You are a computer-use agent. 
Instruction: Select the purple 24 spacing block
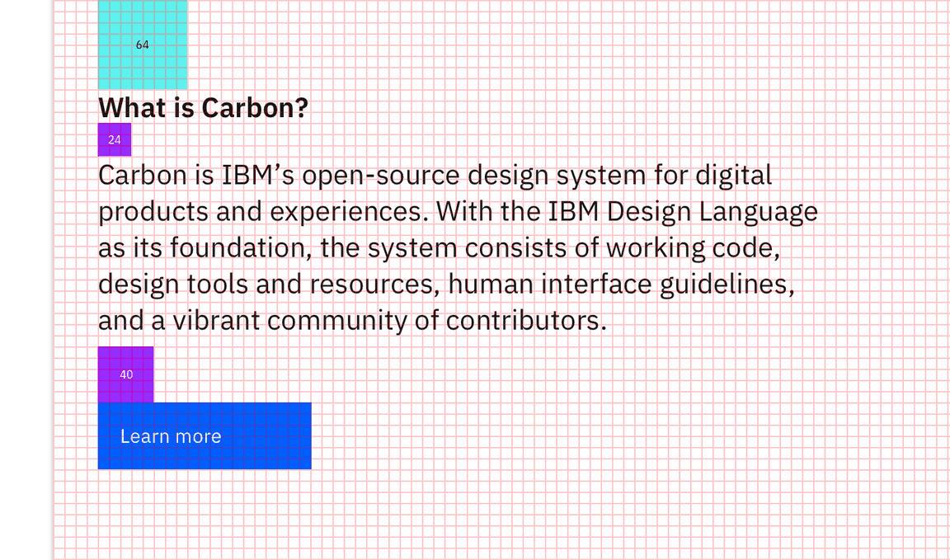tap(115, 139)
